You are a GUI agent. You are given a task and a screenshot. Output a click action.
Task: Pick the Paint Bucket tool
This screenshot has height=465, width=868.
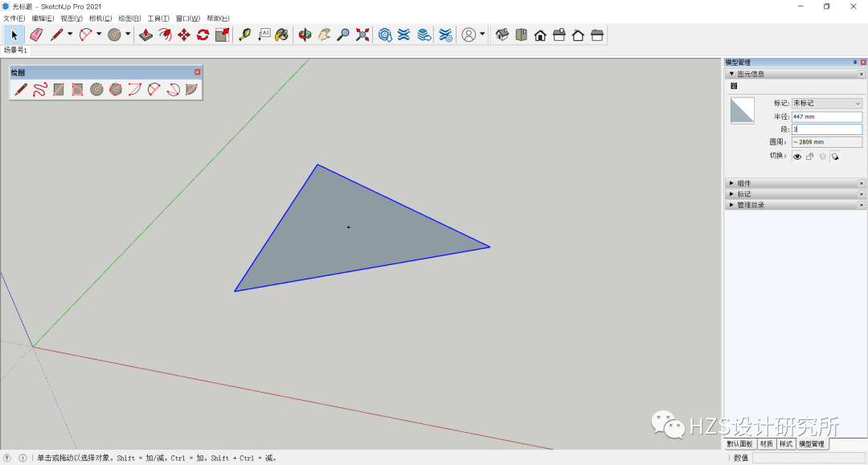point(283,35)
